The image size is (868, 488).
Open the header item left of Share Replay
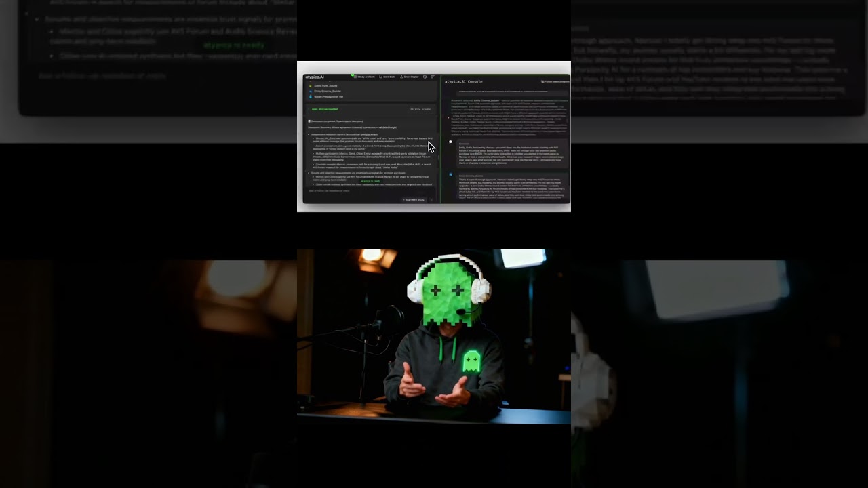(387, 77)
